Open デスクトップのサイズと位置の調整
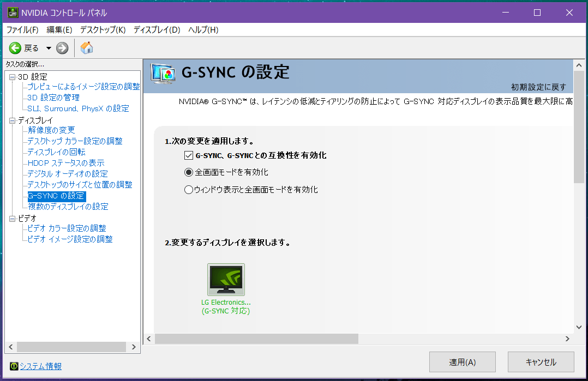The height and width of the screenshot is (381, 588). [x=80, y=184]
